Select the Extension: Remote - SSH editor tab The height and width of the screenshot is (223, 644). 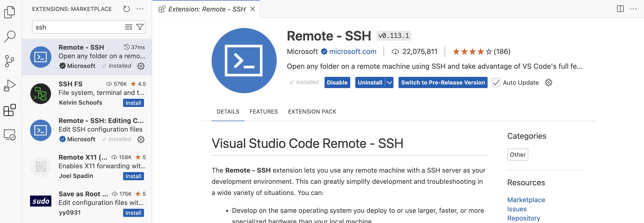[206, 9]
